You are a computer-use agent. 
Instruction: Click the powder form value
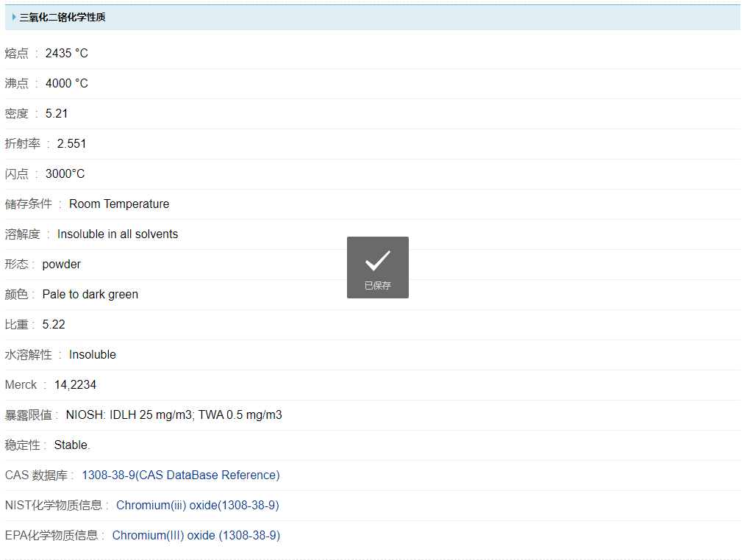click(61, 265)
